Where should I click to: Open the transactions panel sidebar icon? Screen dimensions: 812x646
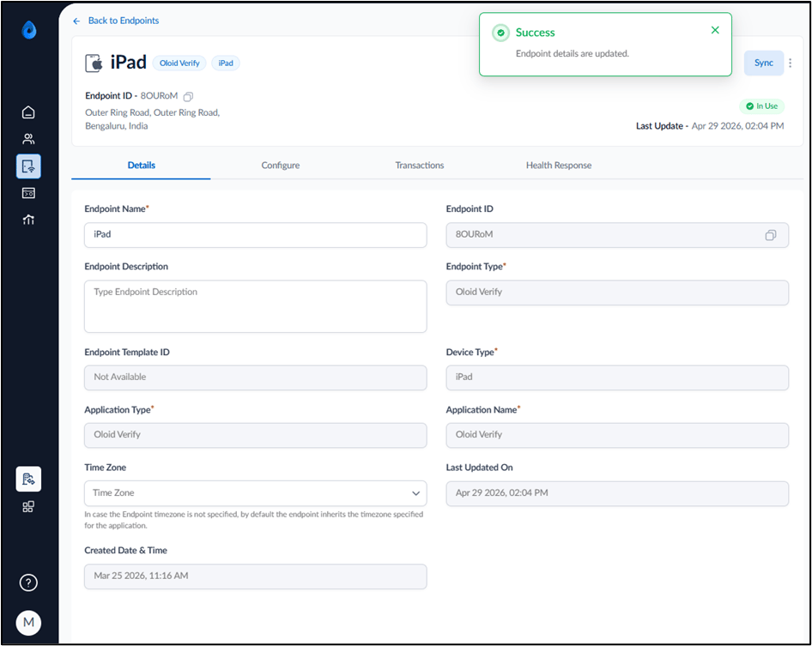click(28, 193)
